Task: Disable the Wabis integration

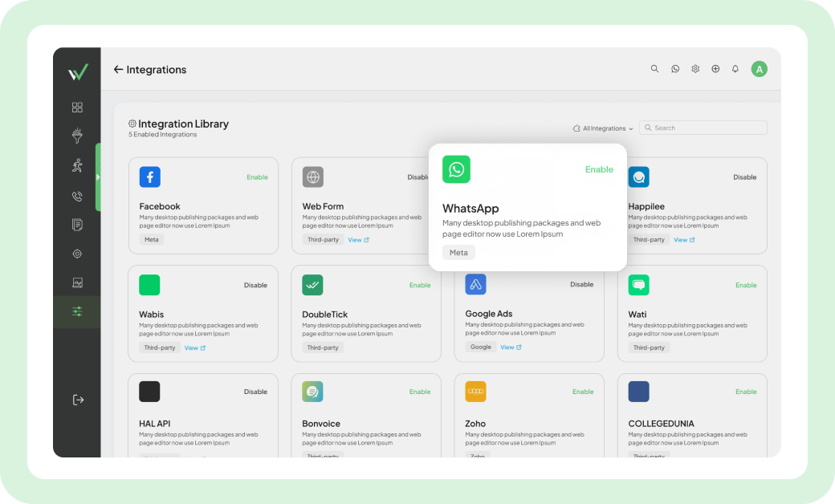Action: [255, 285]
